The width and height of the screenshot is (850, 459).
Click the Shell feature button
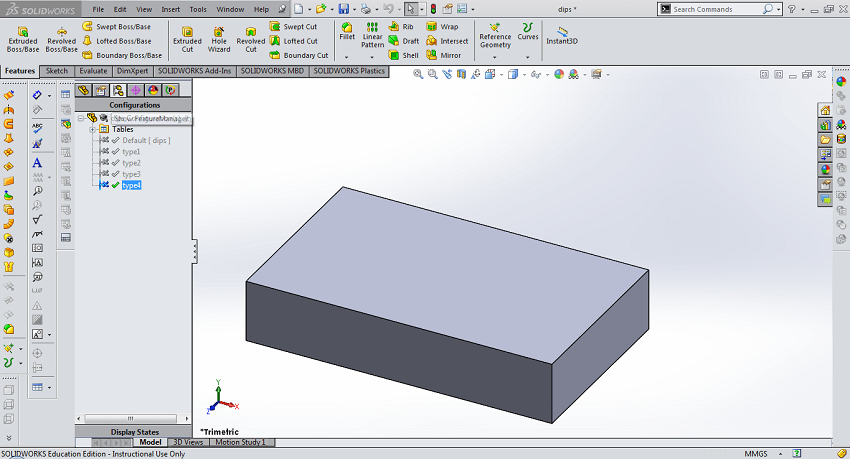pyautogui.click(x=403, y=55)
